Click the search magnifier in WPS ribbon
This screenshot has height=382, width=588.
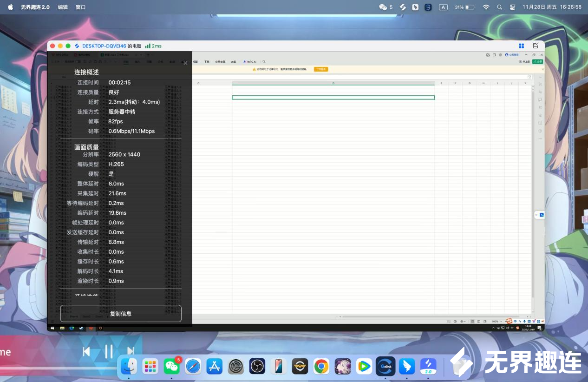pos(264,61)
